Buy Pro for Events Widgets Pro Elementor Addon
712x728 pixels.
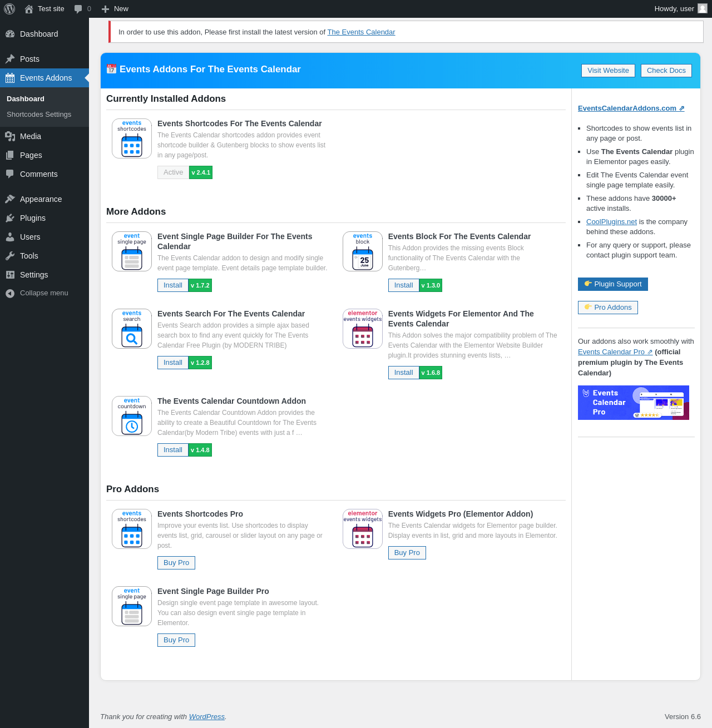click(407, 553)
